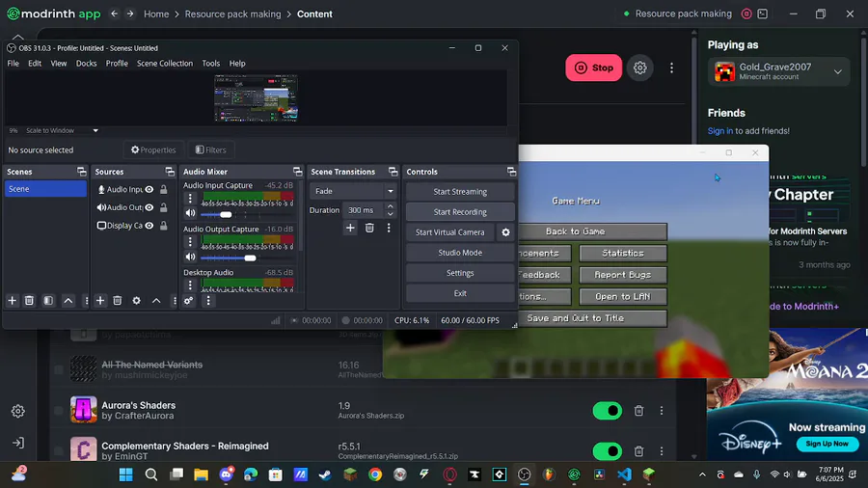Hide Display Capture source with eye icon
This screenshot has height=488, width=868.
pyautogui.click(x=149, y=225)
